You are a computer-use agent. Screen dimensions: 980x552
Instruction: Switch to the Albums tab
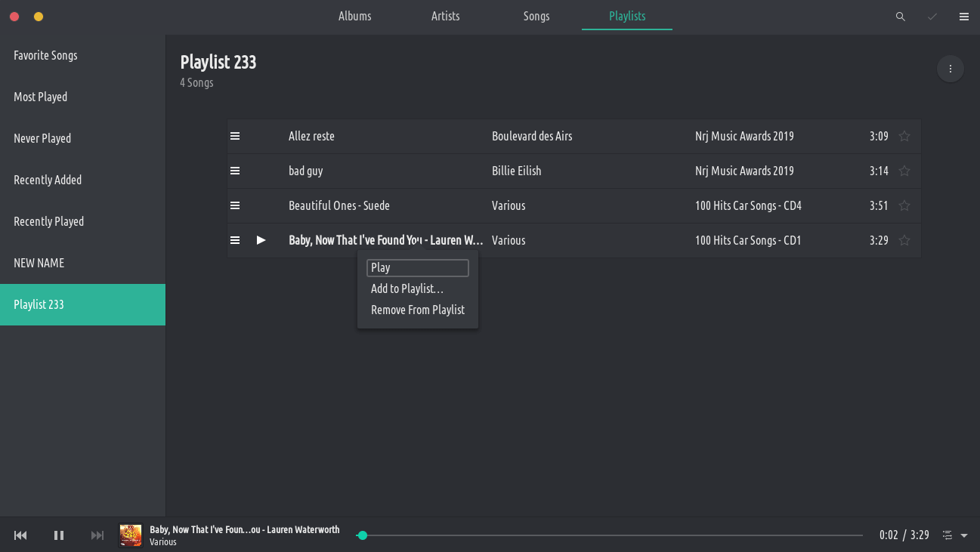click(354, 16)
